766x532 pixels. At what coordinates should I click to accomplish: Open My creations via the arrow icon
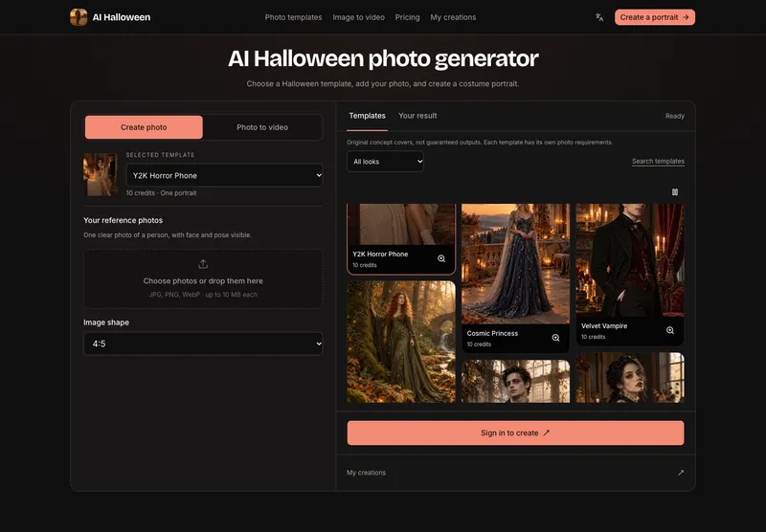coord(681,473)
